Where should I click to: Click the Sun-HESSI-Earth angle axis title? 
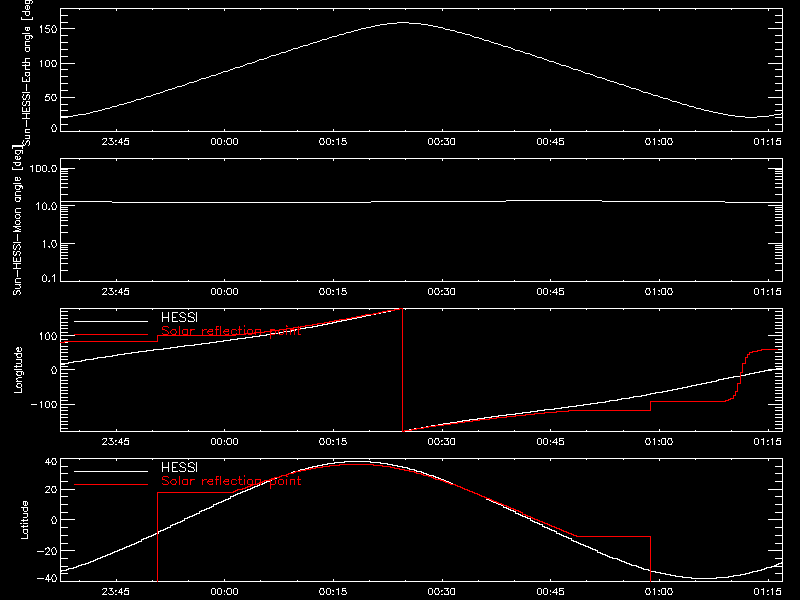click(x=27, y=73)
